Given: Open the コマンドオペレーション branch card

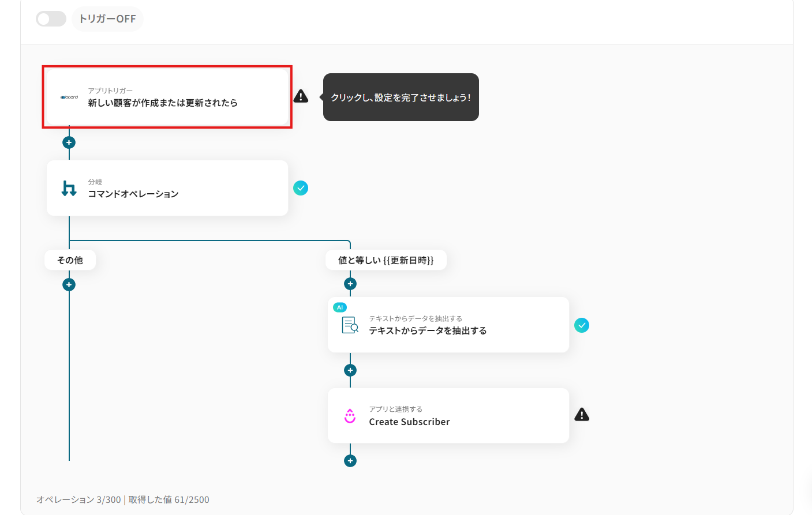Looking at the screenshot, I should click(x=167, y=188).
